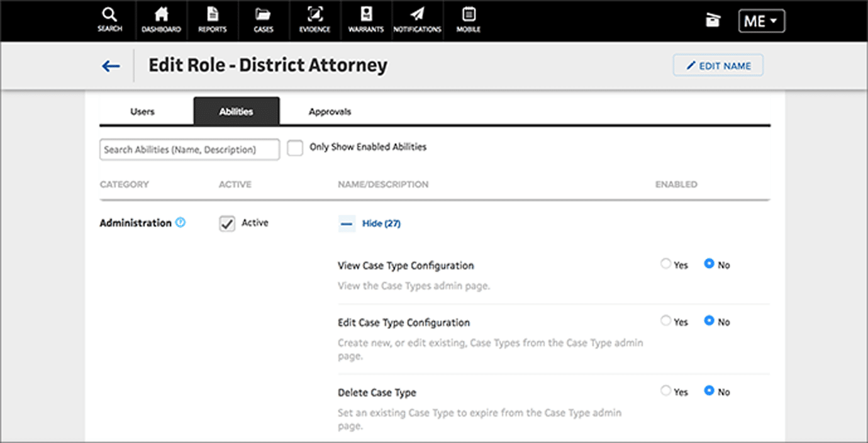Select Yes for View Case Type Configuration
The height and width of the screenshot is (443, 868).
click(x=665, y=264)
